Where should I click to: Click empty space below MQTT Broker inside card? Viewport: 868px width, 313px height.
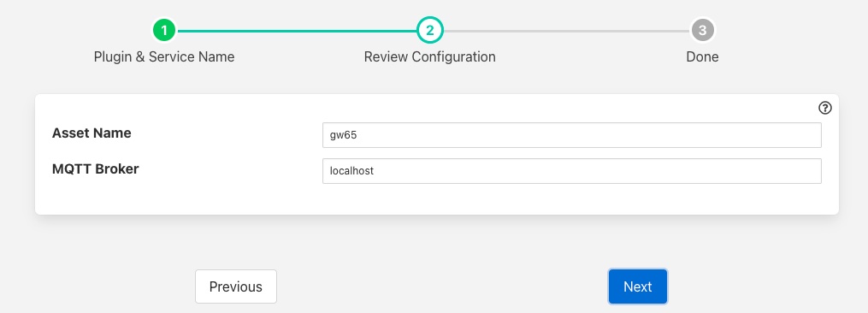pyautogui.click(x=166, y=198)
